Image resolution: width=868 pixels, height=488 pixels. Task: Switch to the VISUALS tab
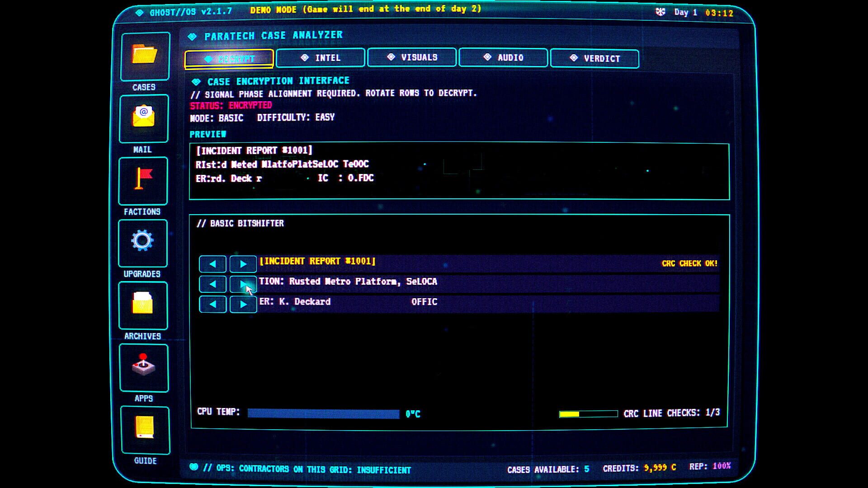tap(412, 57)
